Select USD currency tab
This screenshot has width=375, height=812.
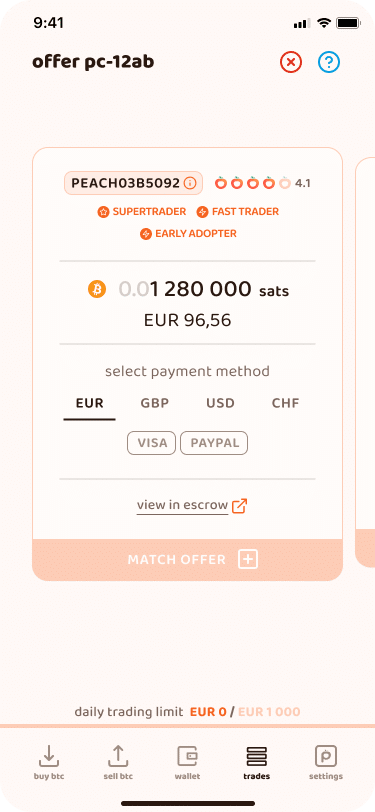click(220, 404)
